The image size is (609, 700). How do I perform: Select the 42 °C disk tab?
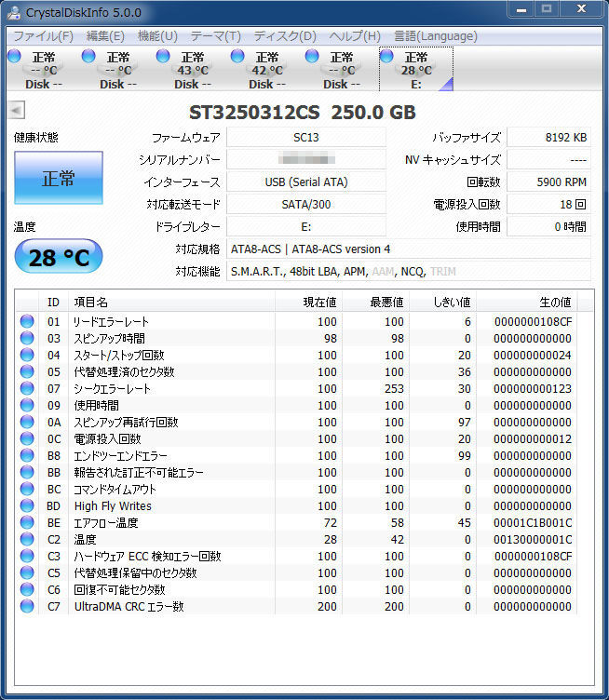[x=266, y=70]
